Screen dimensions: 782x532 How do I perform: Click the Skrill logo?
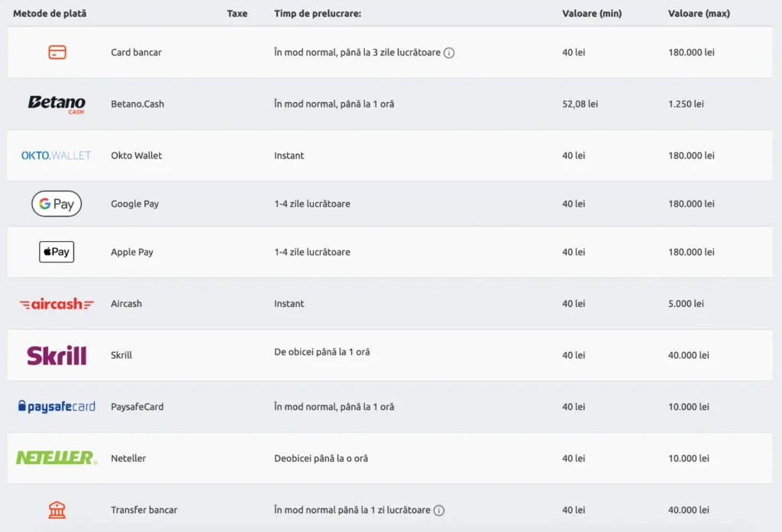(57, 355)
